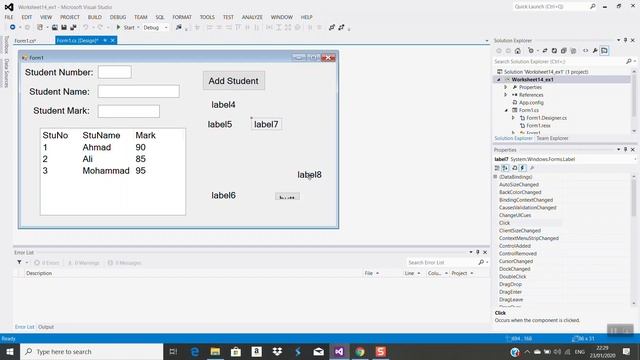640x360 pixels.
Task: Open the Project column filter dropdown
Action: (472, 273)
